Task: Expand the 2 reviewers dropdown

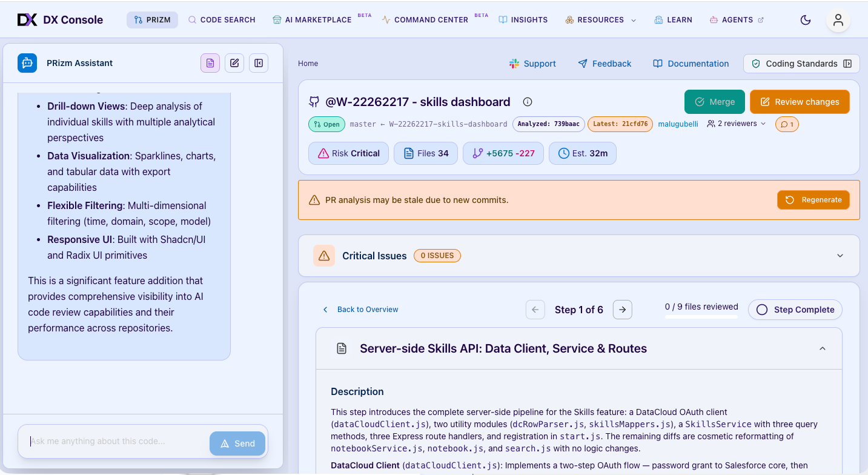Action: pyautogui.click(x=737, y=124)
